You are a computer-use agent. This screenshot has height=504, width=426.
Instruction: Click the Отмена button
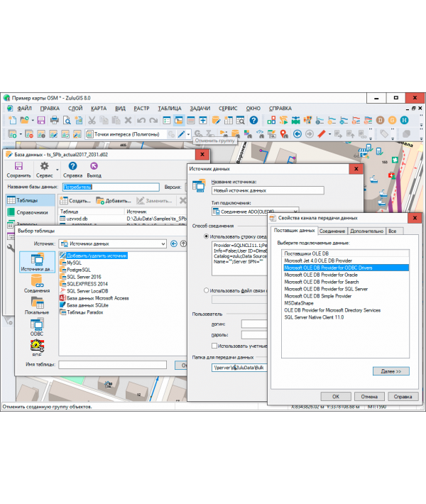click(x=369, y=397)
